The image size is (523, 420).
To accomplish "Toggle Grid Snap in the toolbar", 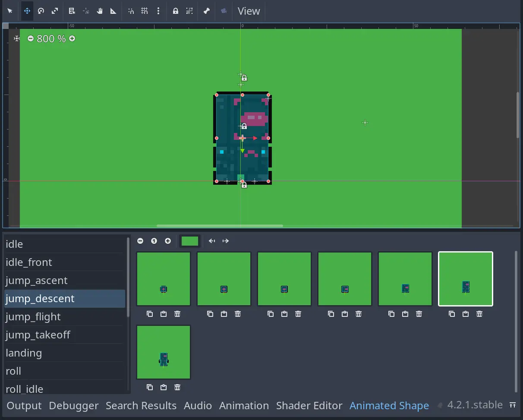I will click(x=145, y=11).
